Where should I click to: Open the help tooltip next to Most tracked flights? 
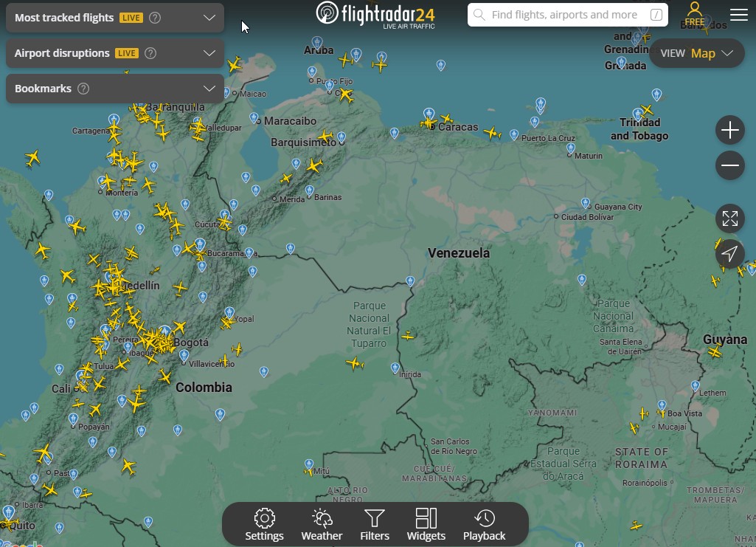pos(154,18)
